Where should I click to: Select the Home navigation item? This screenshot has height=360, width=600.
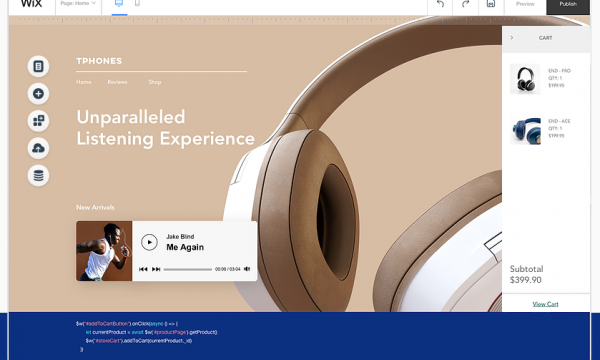pyautogui.click(x=83, y=82)
